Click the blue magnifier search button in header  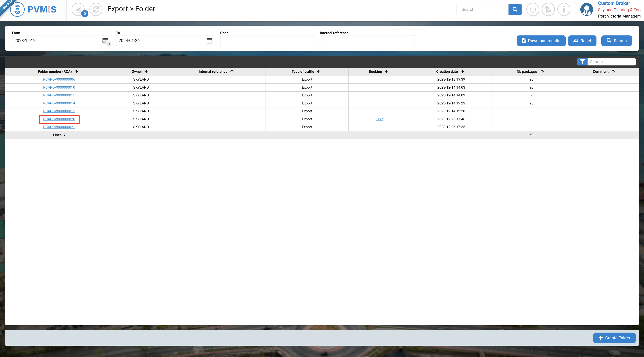tap(515, 10)
